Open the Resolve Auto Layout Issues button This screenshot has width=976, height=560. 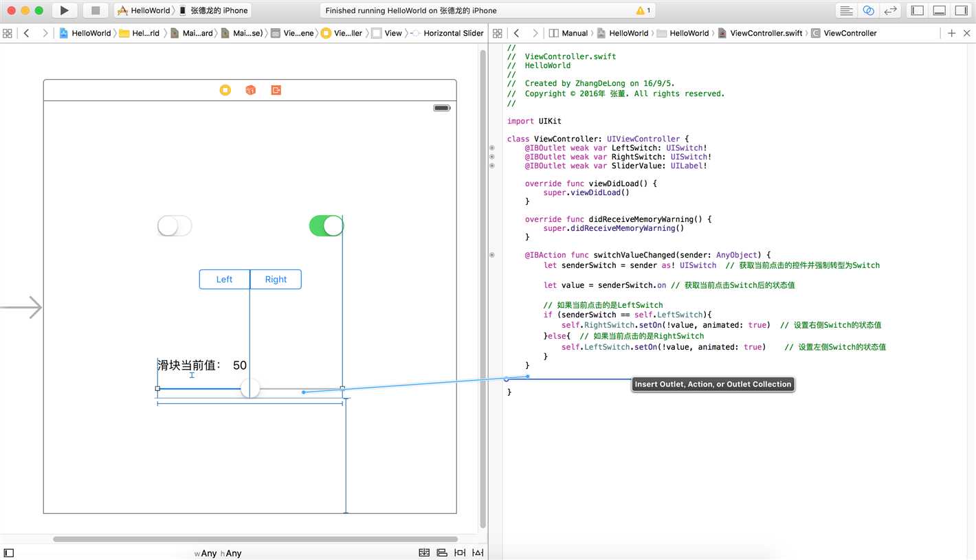tap(478, 553)
